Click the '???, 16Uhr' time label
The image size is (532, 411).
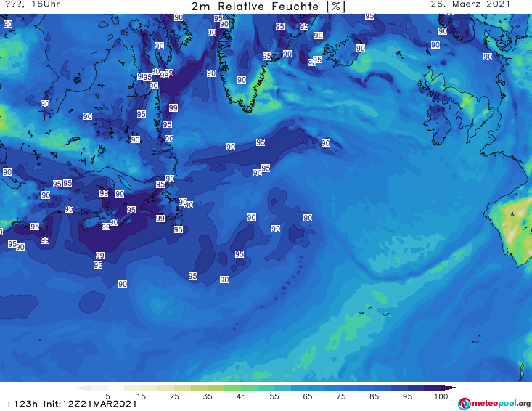point(33,4)
